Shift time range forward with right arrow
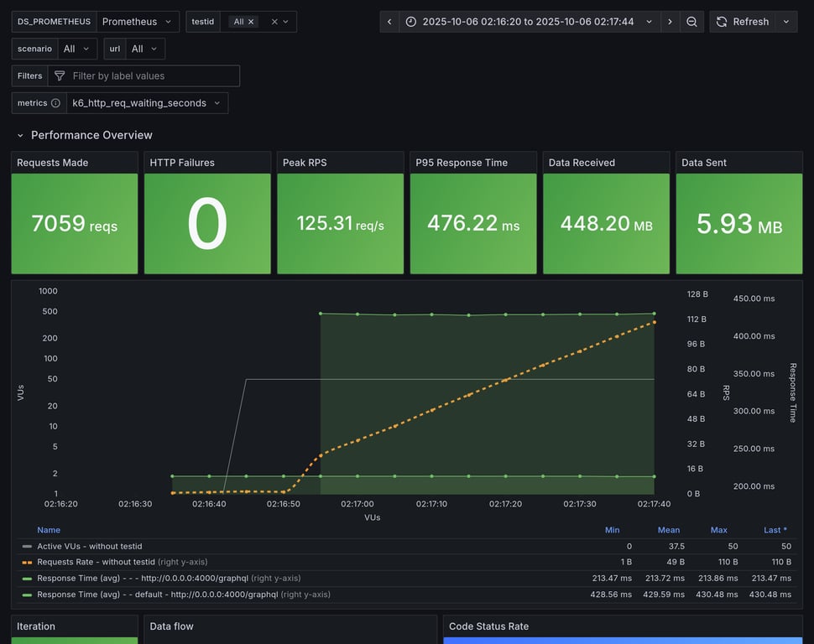The width and height of the screenshot is (814, 644). (x=670, y=22)
